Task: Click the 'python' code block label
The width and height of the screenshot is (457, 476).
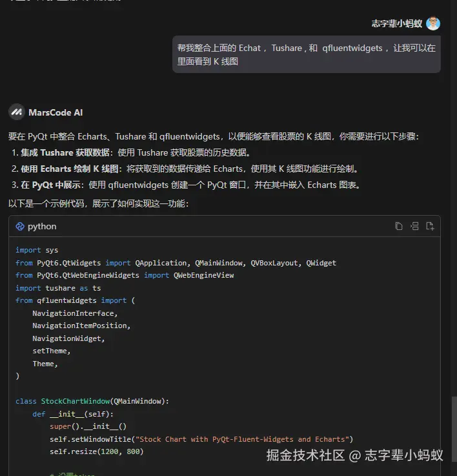Action: [42, 227]
